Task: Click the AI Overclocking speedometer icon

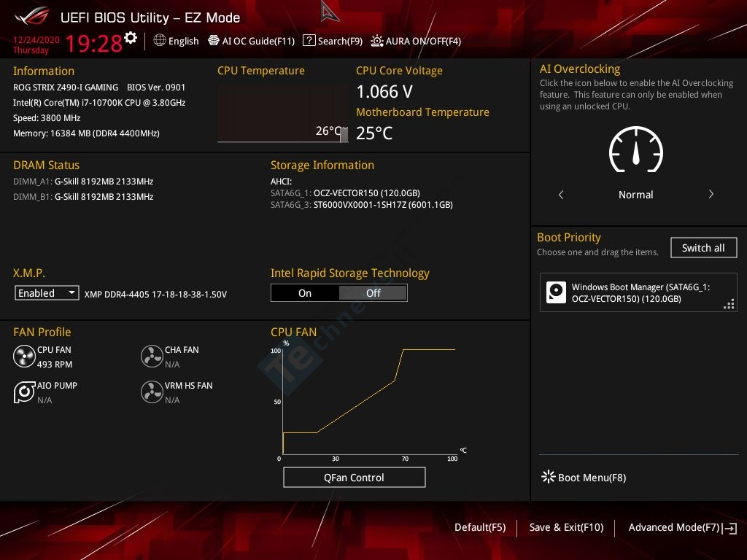Action: (x=636, y=149)
